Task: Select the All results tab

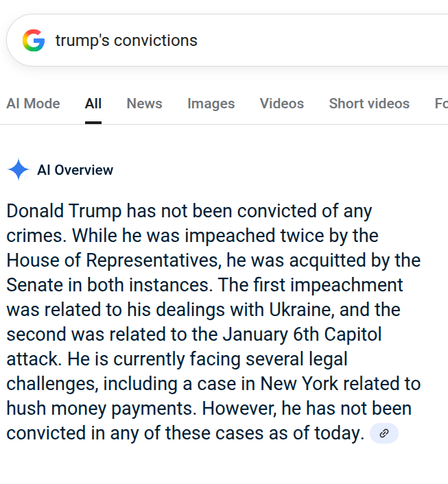Action: [x=93, y=104]
